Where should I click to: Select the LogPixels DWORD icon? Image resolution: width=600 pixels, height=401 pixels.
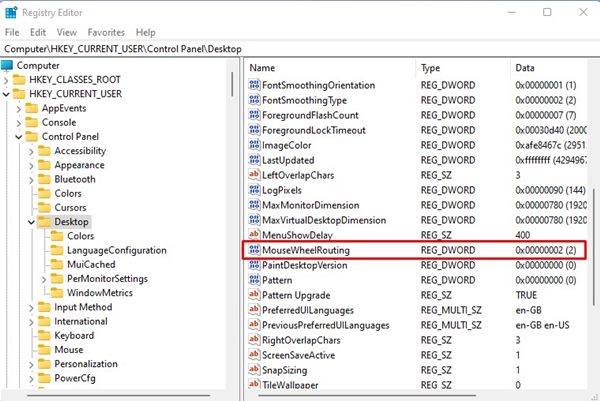point(254,190)
